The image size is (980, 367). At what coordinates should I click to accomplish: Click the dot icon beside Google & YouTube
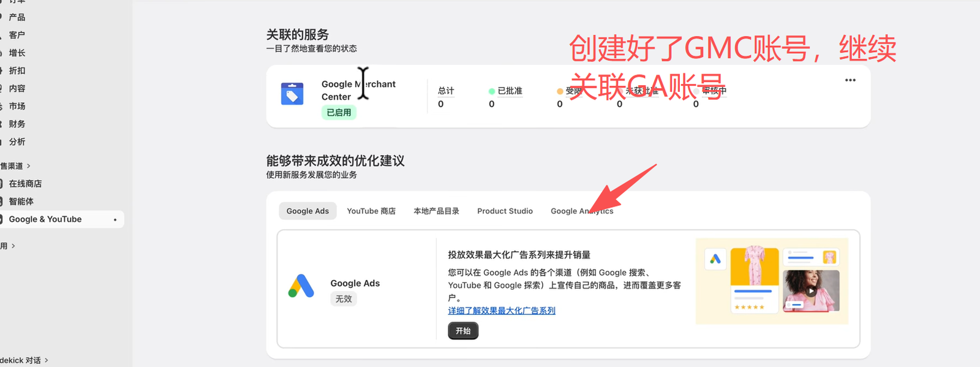115,220
